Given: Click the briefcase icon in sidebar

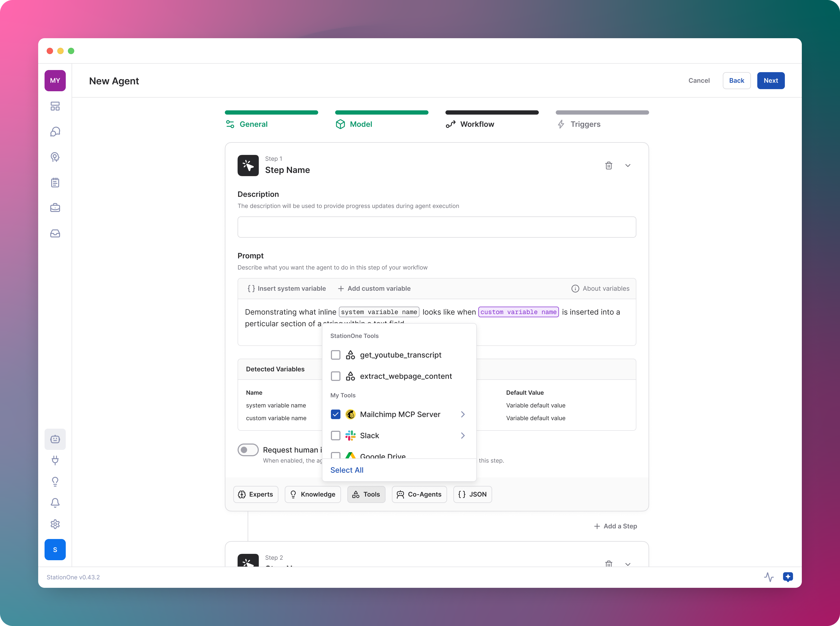Looking at the screenshot, I should pyautogui.click(x=55, y=208).
